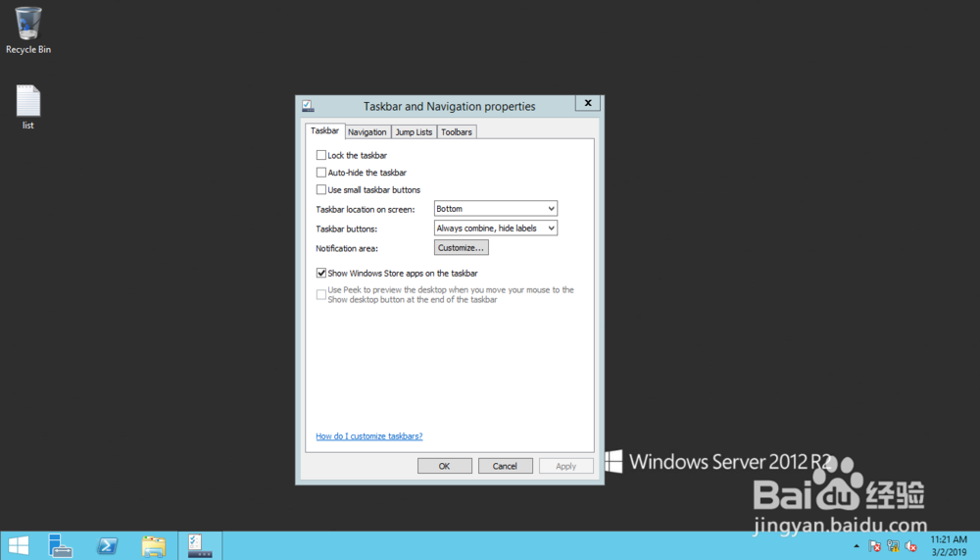Open the Windows Start button
Screen dimensions: 980x560
[19, 545]
